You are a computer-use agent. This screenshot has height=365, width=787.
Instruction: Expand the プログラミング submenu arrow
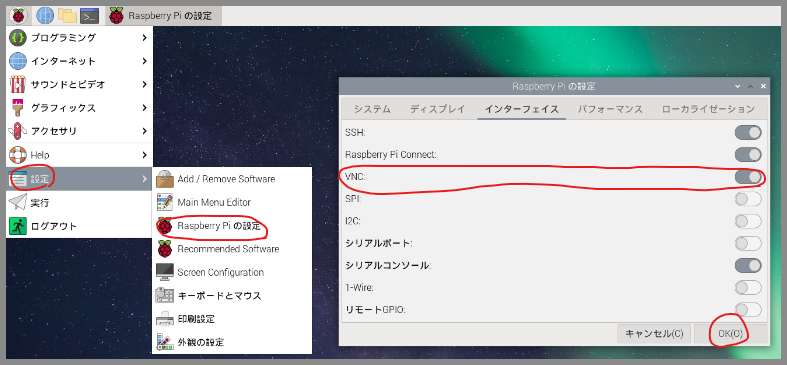tap(145, 38)
